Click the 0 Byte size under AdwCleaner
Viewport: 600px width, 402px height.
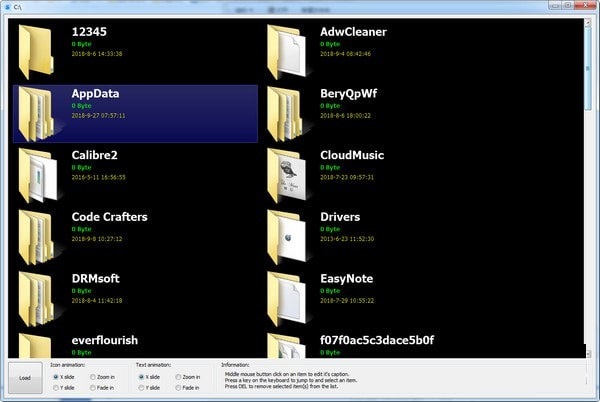coord(330,44)
